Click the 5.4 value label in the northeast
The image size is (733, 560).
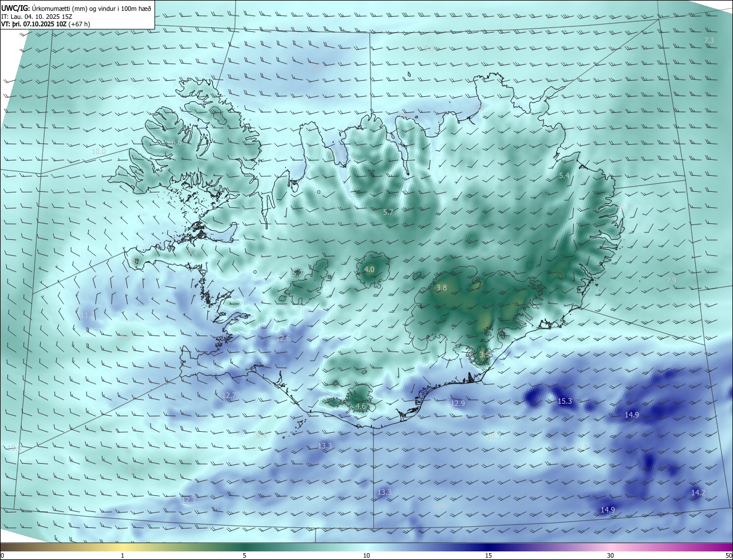pos(564,176)
